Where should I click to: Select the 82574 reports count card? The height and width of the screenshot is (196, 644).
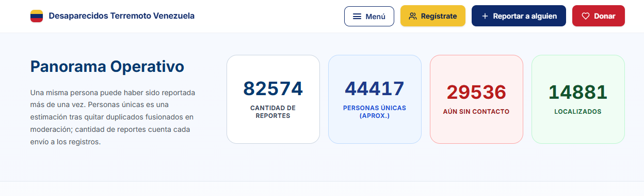click(273, 99)
